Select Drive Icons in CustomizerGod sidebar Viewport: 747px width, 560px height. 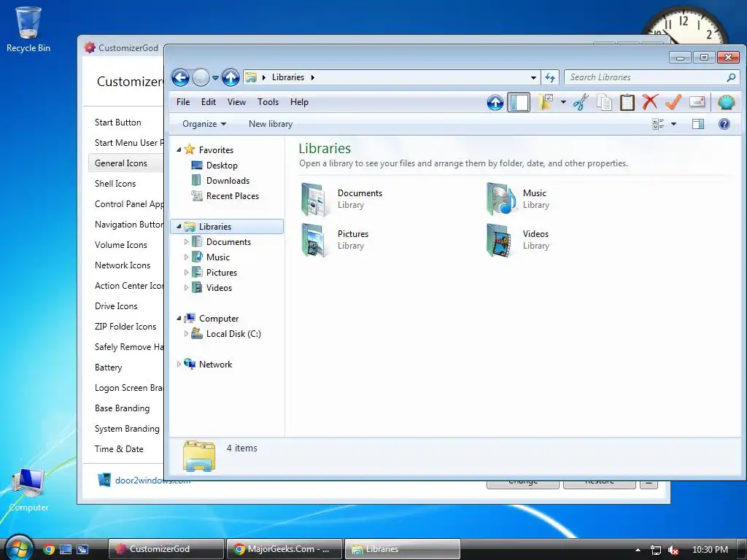click(x=116, y=306)
